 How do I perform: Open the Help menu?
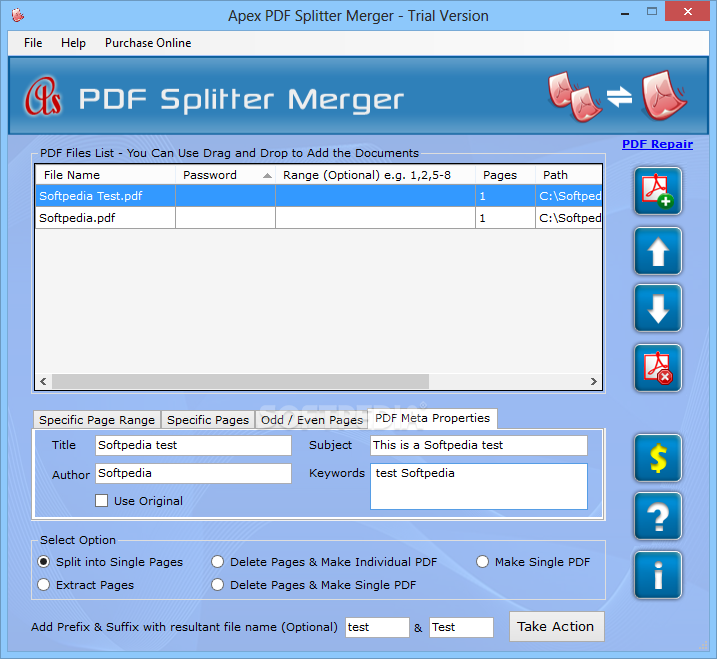point(74,43)
